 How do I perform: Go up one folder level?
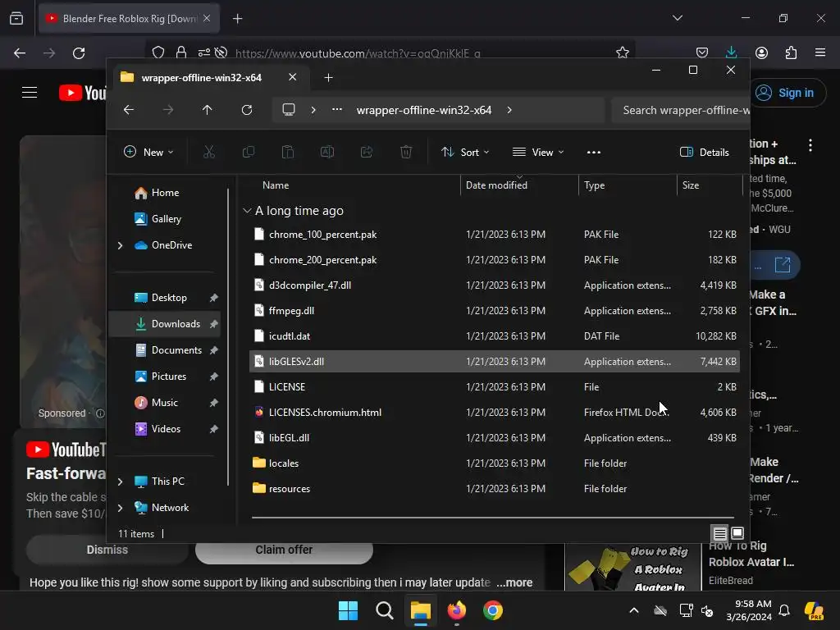208,110
